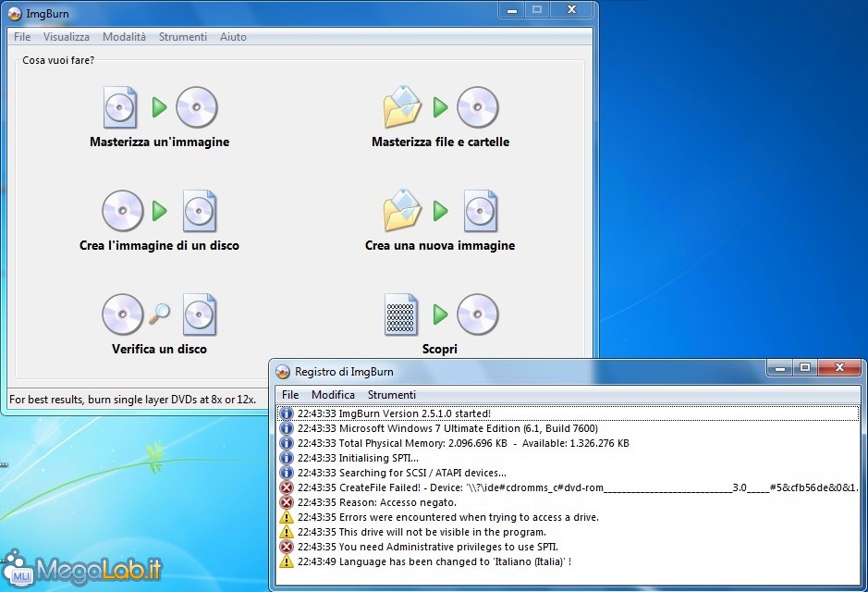
Task: Select the log line 'Errors were encountered when trying to access a drive.'
Action: 568,517
